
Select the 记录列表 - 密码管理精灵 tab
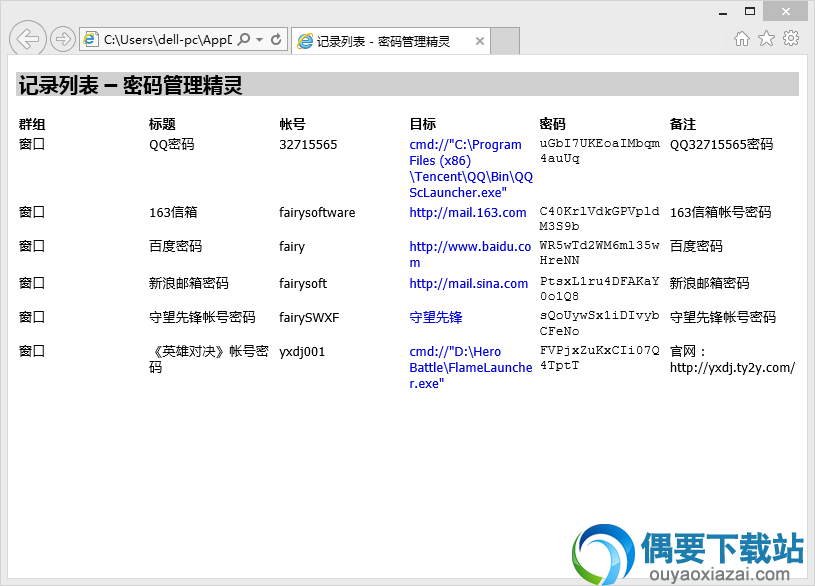click(390, 41)
